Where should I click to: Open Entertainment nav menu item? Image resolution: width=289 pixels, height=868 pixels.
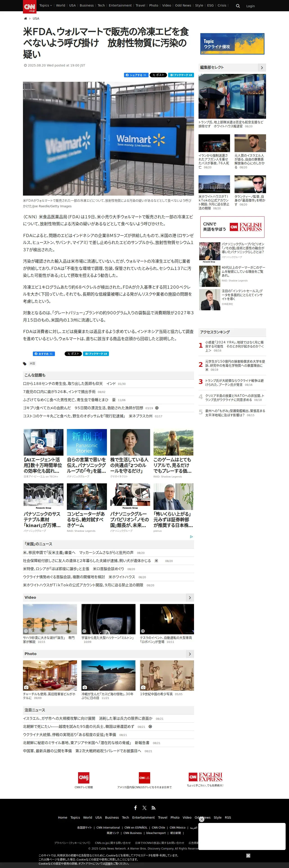120,5
